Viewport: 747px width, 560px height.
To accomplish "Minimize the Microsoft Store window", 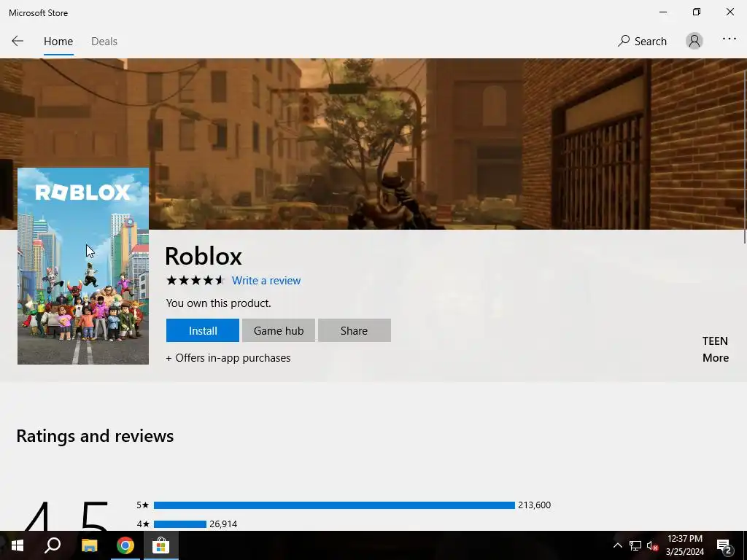I will click(662, 12).
